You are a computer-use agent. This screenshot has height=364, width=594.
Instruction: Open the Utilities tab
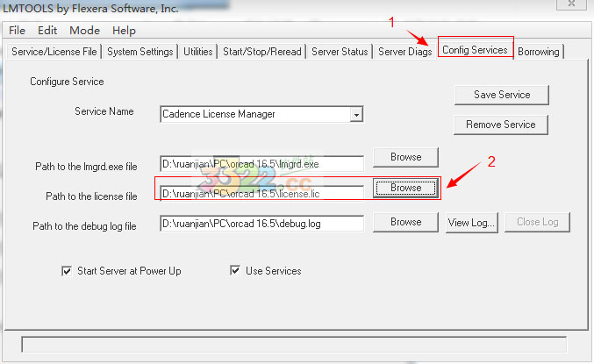198,52
